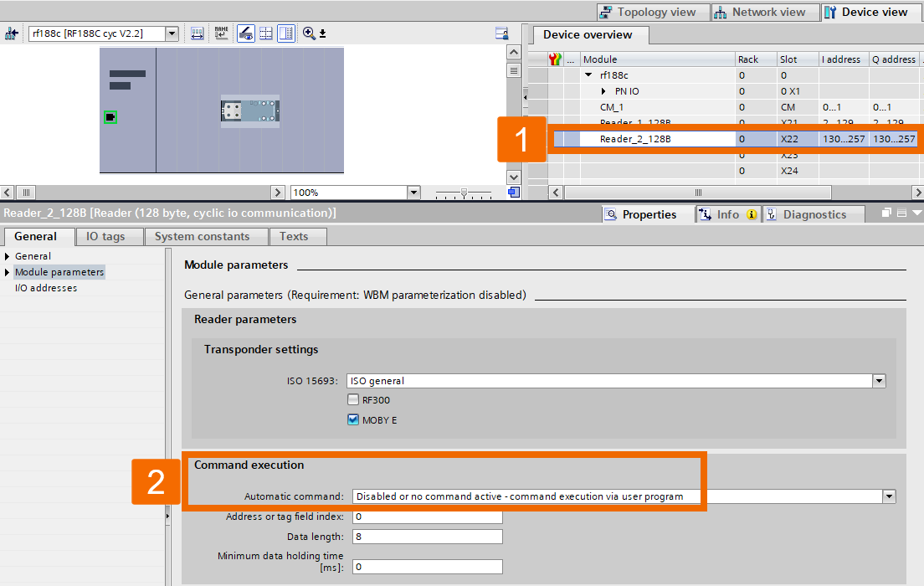Collapse the inspector window with the arrow

pyautogui.click(x=916, y=213)
